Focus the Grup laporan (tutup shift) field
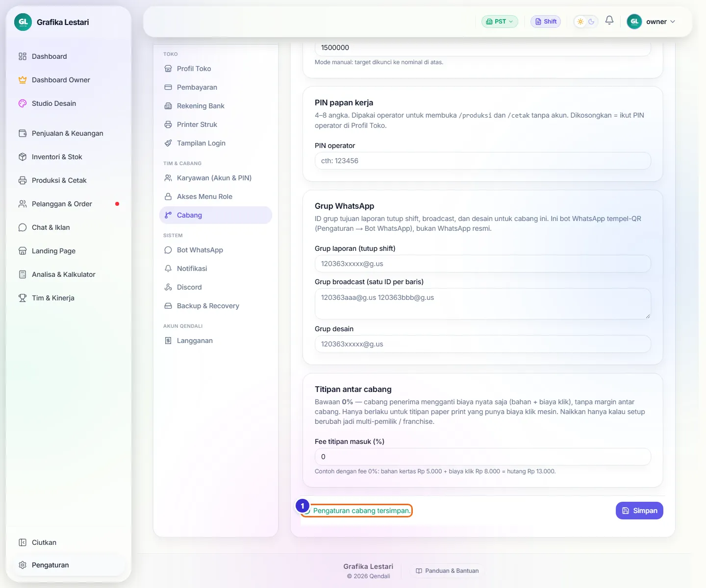The width and height of the screenshot is (706, 588). tap(483, 264)
